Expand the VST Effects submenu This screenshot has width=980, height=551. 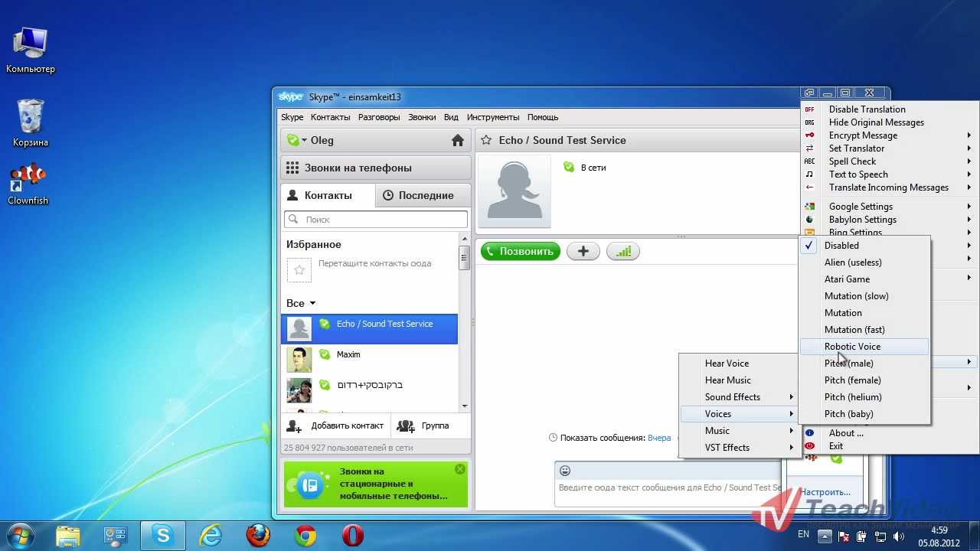[739, 448]
